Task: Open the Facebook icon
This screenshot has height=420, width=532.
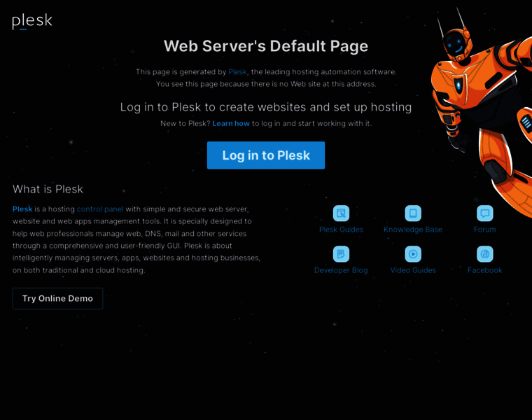Action: pyautogui.click(x=484, y=254)
